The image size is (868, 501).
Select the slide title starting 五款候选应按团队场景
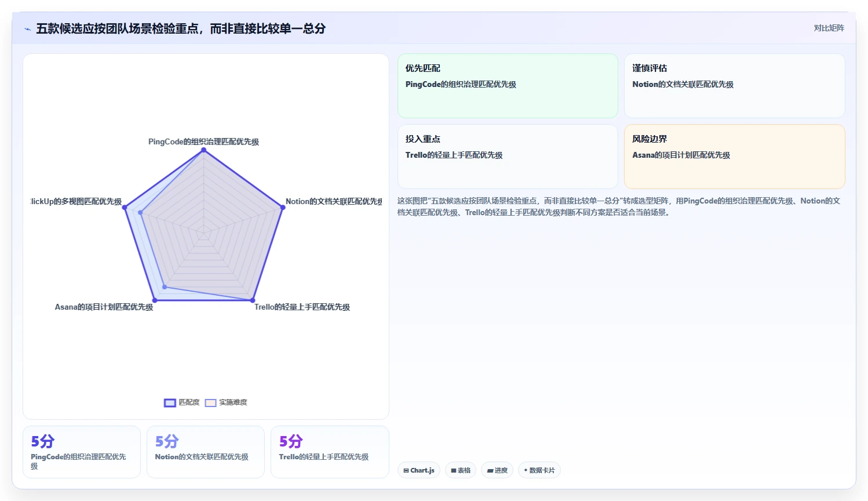(x=181, y=28)
